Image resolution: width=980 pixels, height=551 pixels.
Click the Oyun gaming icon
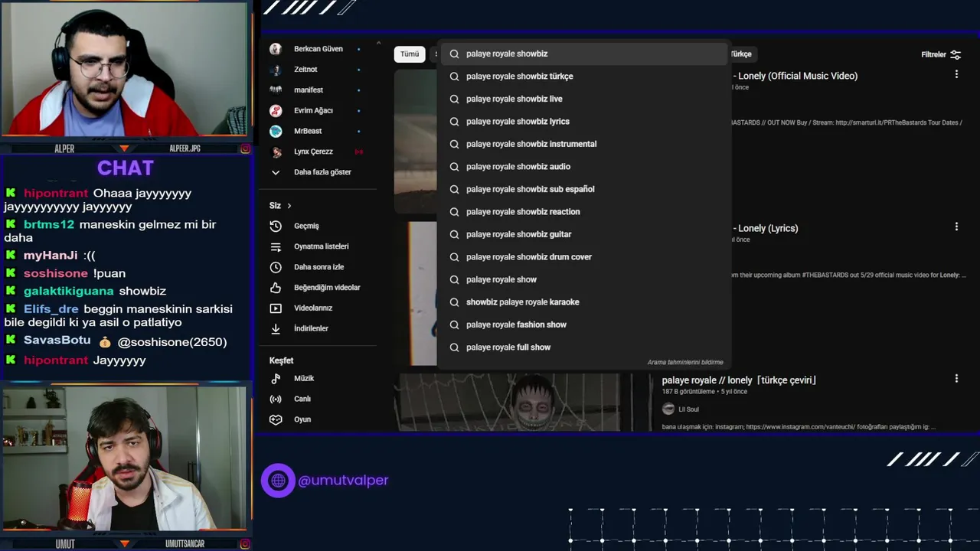click(x=276, y=419)
